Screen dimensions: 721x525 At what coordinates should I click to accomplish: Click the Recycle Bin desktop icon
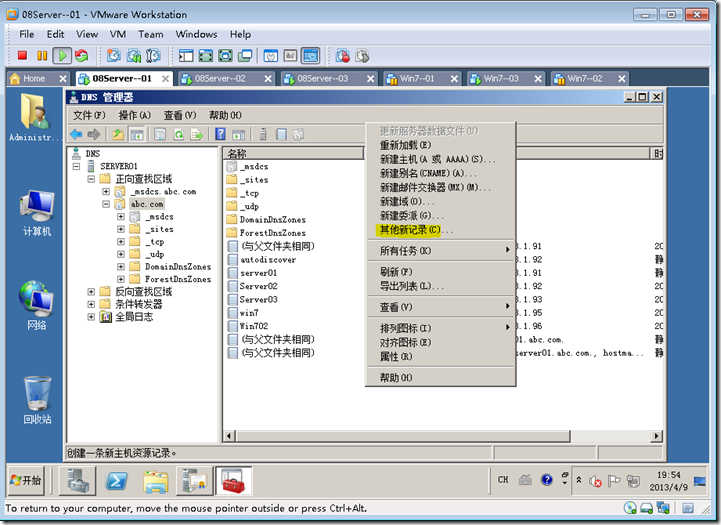pyautogui.click(x=37, y=400)
